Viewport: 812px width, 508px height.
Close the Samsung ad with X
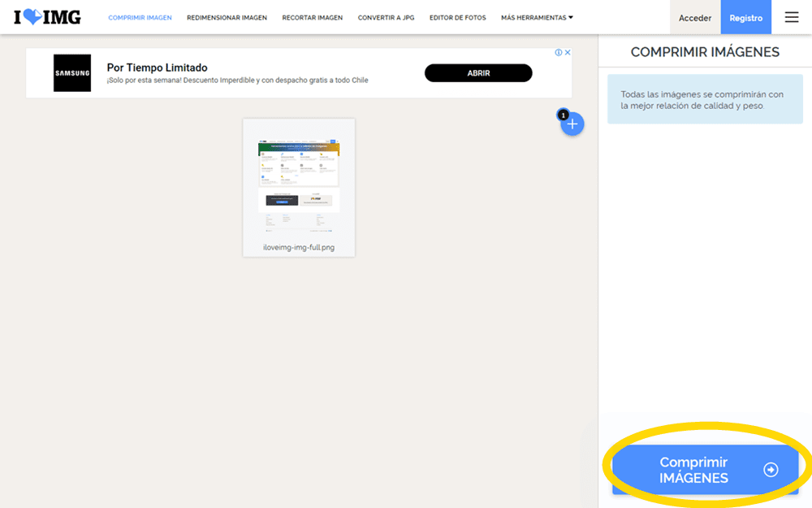point(568,53)
